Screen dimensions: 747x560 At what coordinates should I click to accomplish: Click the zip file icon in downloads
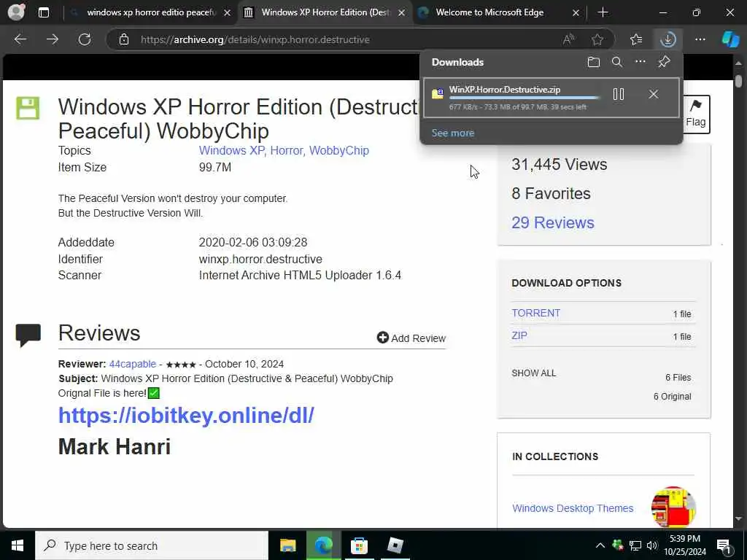pyautogui.click(x=438, y=93)
